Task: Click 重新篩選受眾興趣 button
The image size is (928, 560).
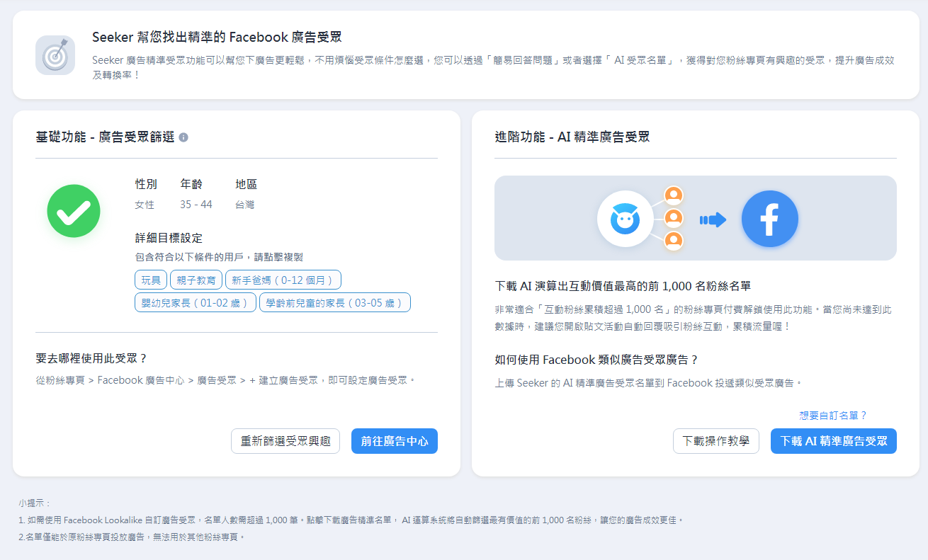Action: pyautogui.click(x=285, y=441)
